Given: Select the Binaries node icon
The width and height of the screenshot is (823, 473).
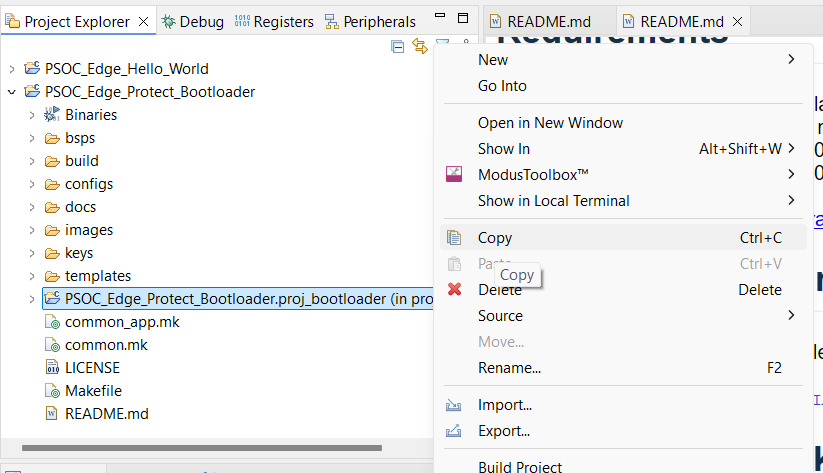Looking at the screenshot, I should [x=52, y=115].
